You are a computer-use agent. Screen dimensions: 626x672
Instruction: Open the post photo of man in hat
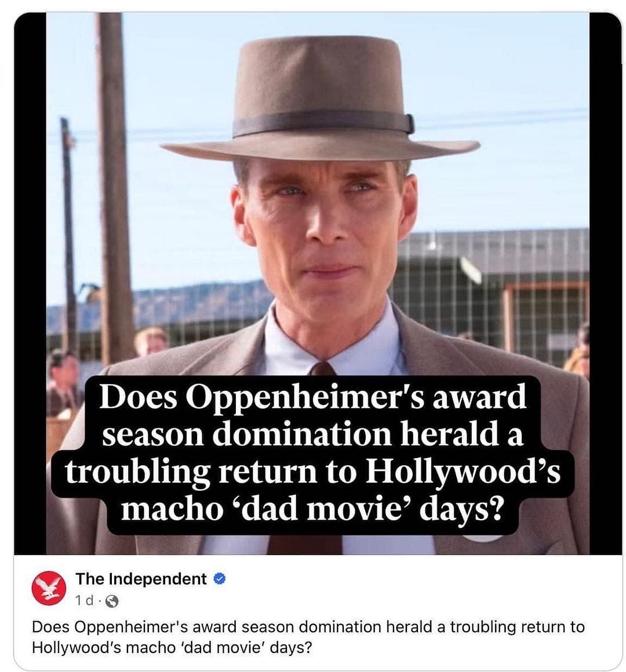point(317,283)
